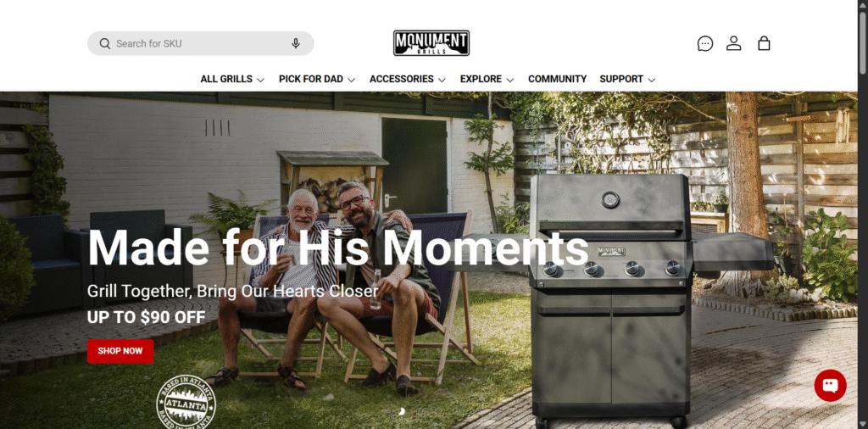The height and width of the screenshot is (429, 868).
Task: Click the Based in Atlanta badge
Action: (186, 401)
